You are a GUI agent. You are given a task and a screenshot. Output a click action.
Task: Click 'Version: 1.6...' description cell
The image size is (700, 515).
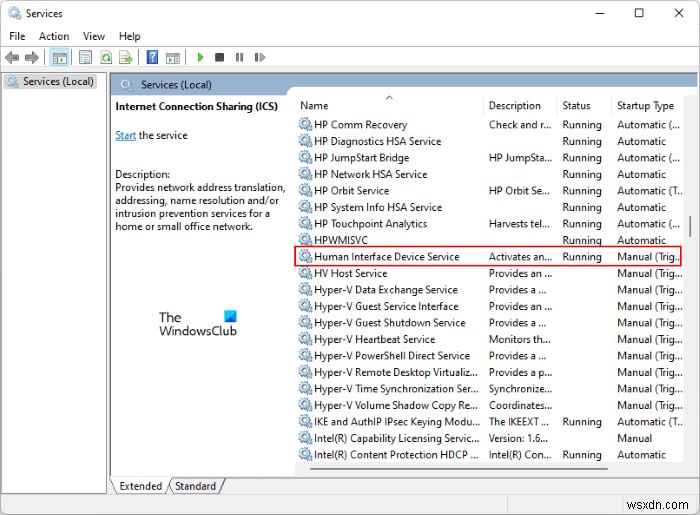point(518,438)
